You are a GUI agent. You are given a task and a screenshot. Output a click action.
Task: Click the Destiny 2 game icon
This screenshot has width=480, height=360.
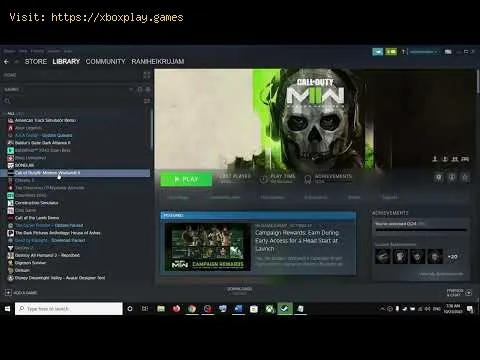11,248
